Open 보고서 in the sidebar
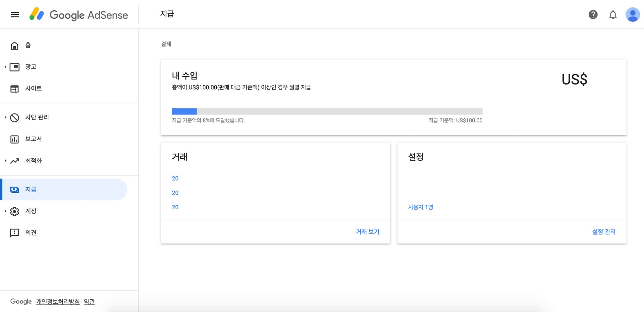Screen dimensions: 644x312 click(x=34, y=139)
